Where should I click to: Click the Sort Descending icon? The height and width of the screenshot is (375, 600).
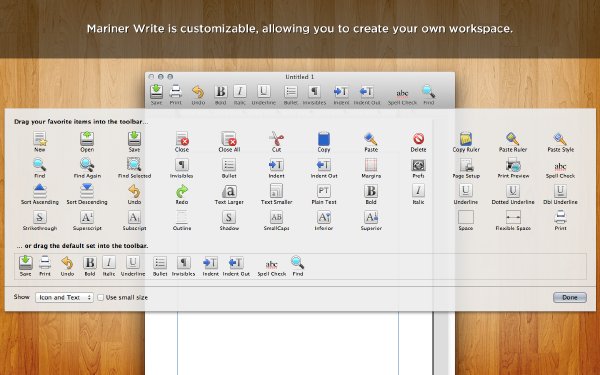87,191
